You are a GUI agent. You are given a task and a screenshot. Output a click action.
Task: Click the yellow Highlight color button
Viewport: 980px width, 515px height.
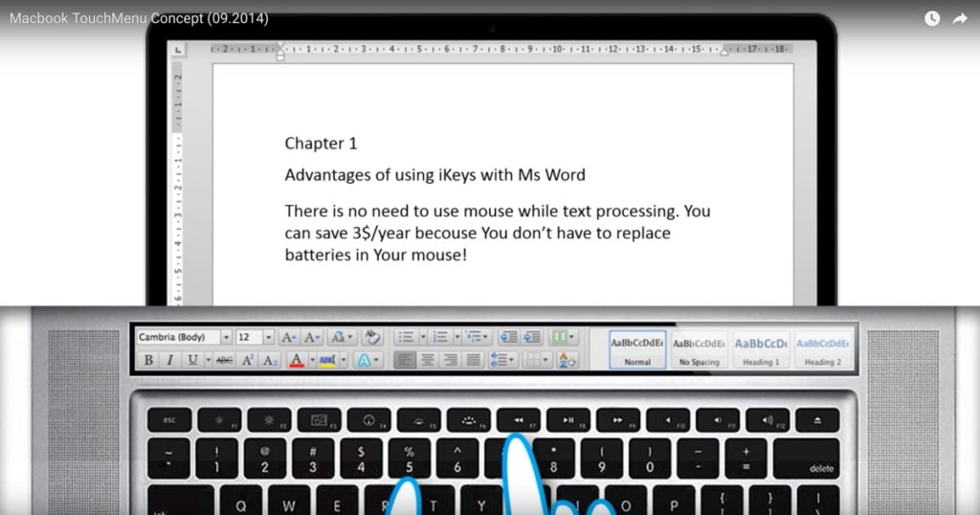click(327, 360)
